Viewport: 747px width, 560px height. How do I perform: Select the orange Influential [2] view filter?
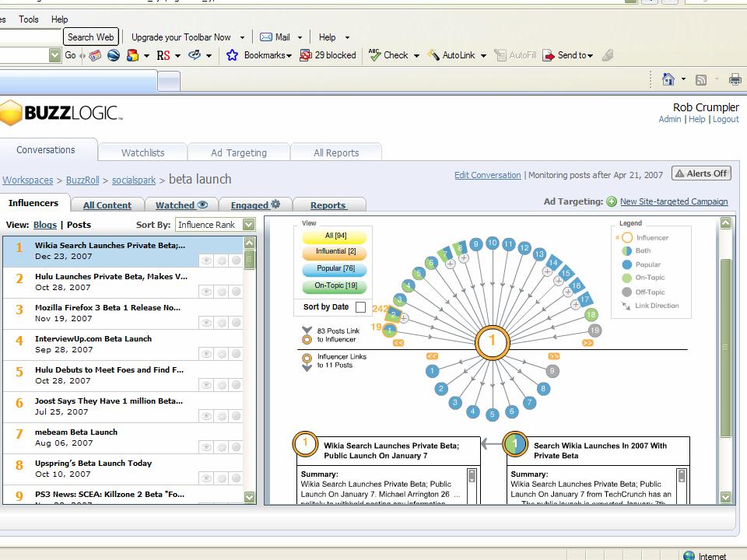point(335,252)
